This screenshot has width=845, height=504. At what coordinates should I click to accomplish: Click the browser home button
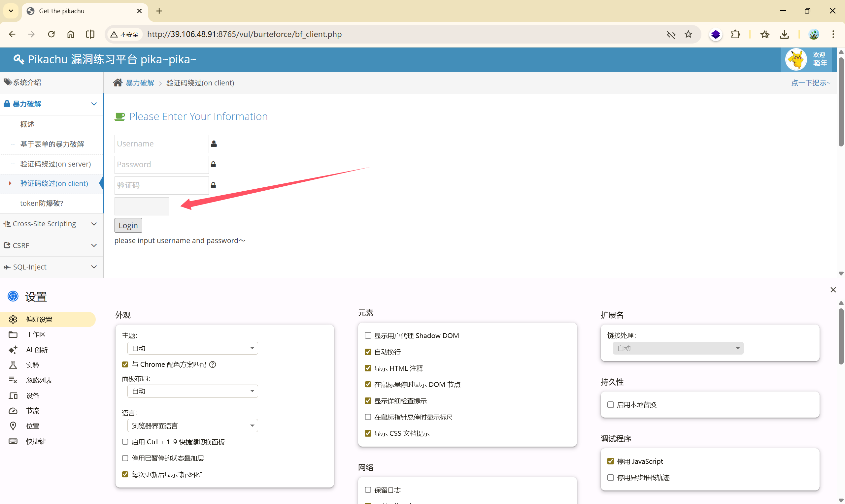click(71, 34)
